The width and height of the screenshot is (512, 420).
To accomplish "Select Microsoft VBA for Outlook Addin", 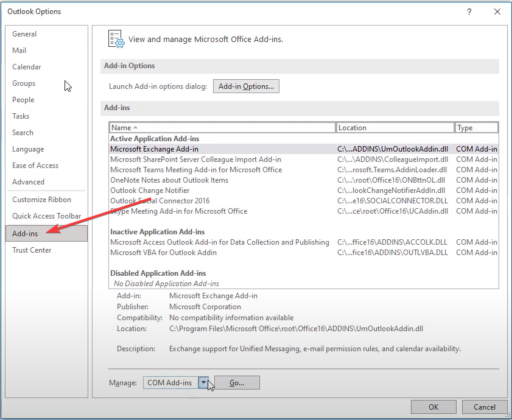I will pyautogui.click(x=304, y=253).
